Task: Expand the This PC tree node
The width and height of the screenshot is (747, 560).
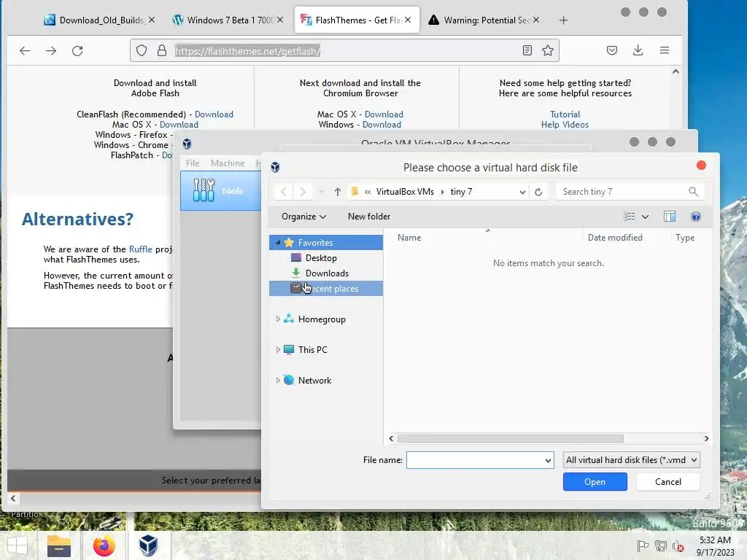Action: coord(278,349)
